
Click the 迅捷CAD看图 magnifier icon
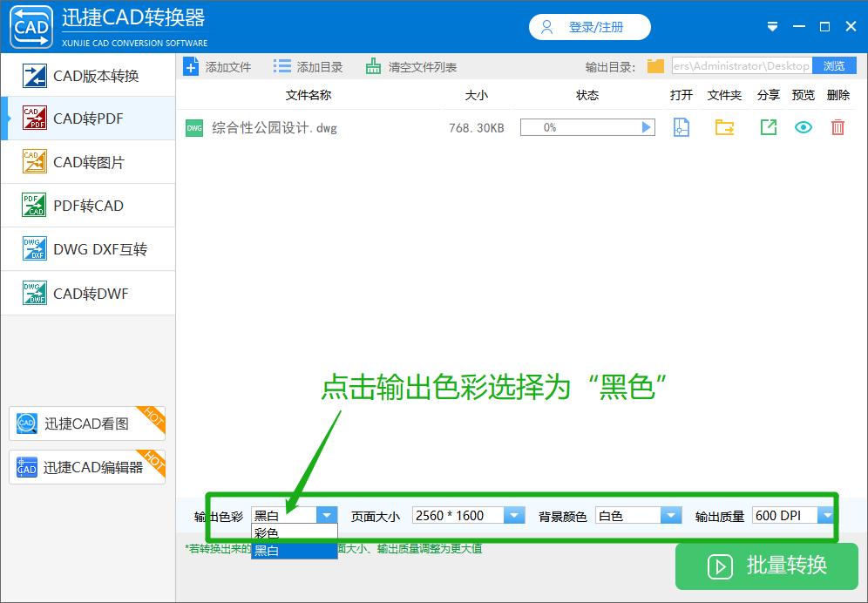(x=26, y=423)
